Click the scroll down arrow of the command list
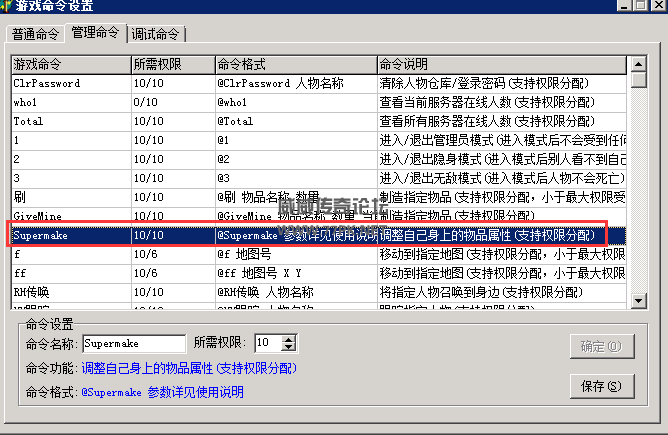 (x=637, y=301)
